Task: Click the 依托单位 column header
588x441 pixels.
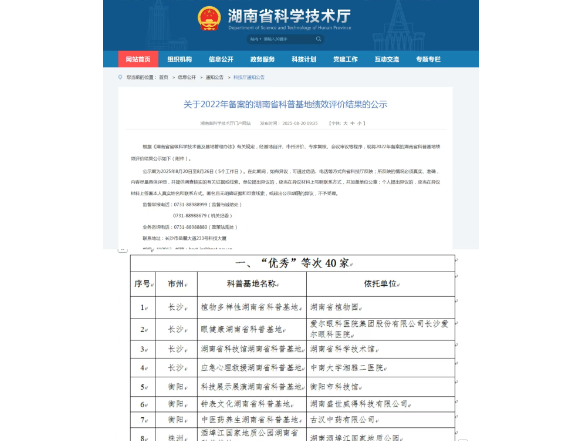Action: (381, 284)
